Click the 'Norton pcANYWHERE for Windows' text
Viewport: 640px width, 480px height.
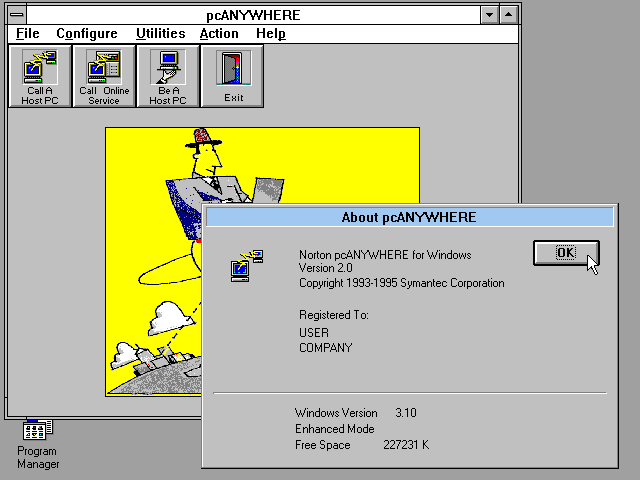point(385,255)
